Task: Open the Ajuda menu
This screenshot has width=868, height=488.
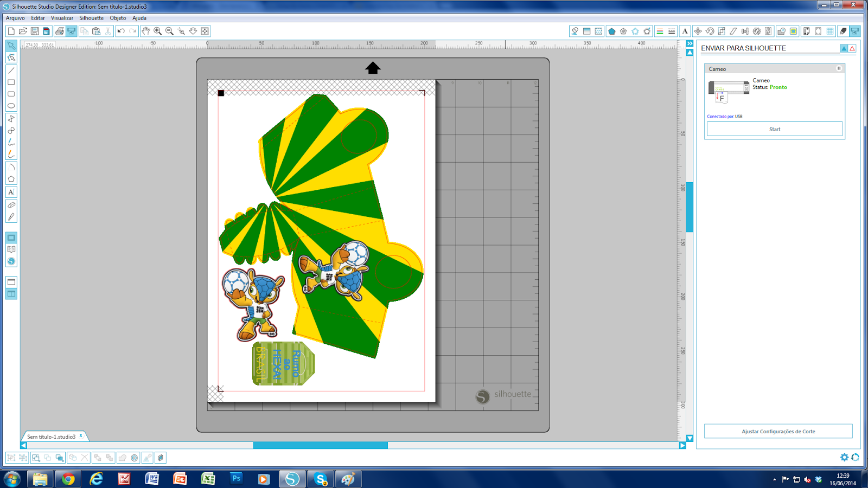Action: [x=139, y=18]
